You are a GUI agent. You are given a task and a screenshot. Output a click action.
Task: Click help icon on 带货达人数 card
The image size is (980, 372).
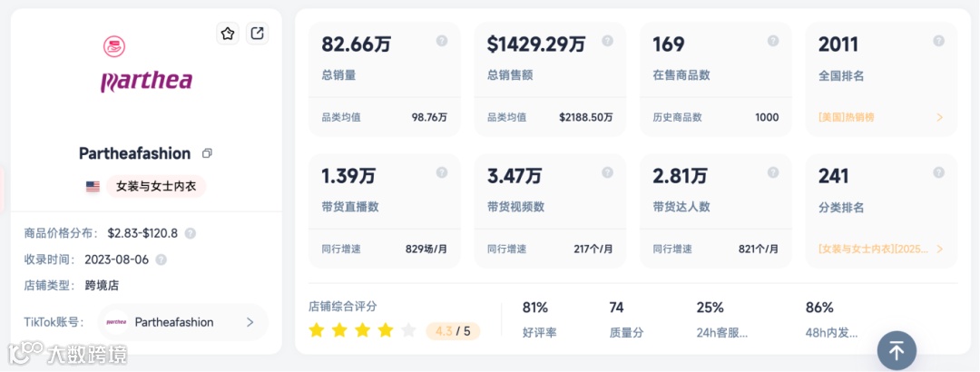(x=773, y=172)
